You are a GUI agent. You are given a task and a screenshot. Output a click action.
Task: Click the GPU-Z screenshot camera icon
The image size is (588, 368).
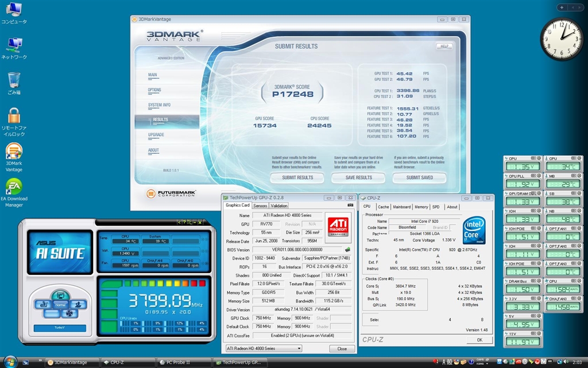350,205
